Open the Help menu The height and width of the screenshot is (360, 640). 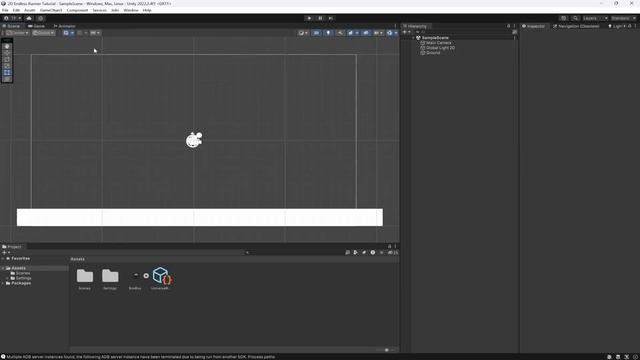click(x=147, y=10)
